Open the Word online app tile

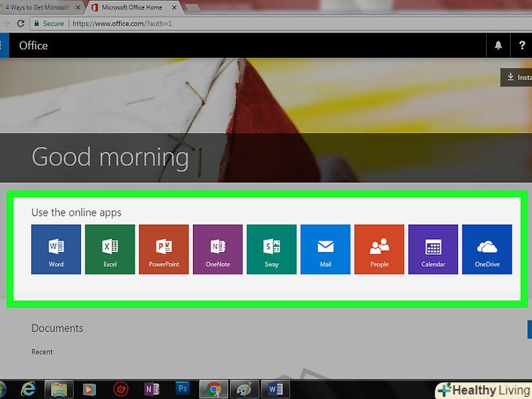[x=56, y=249]
